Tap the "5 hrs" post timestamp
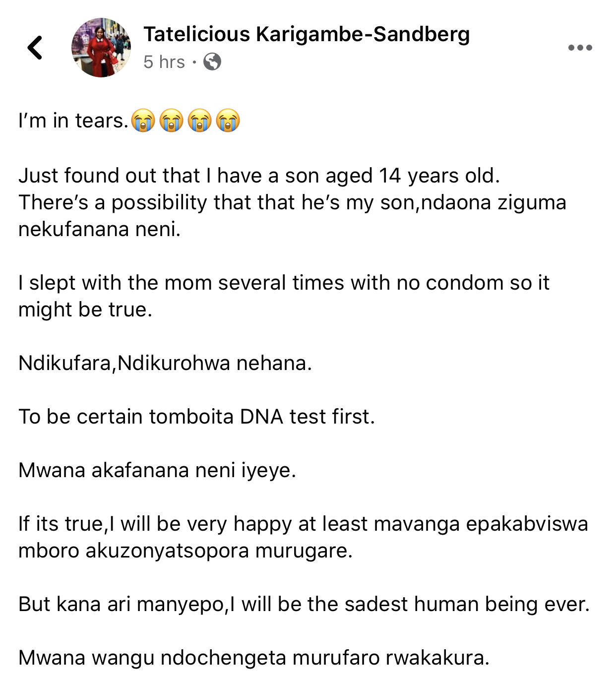The height and width of the screenshot is (681, 616). tap(164, 62)
